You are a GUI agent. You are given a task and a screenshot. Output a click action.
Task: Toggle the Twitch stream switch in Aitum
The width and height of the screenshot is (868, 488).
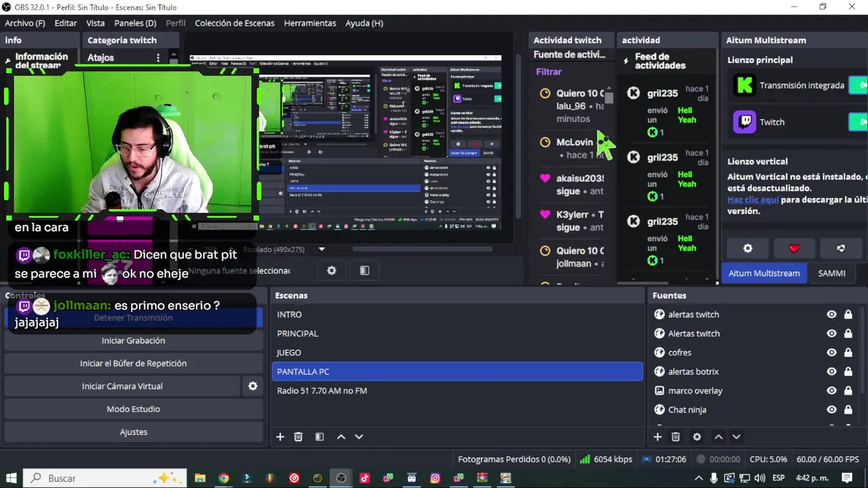coord(859,122)
